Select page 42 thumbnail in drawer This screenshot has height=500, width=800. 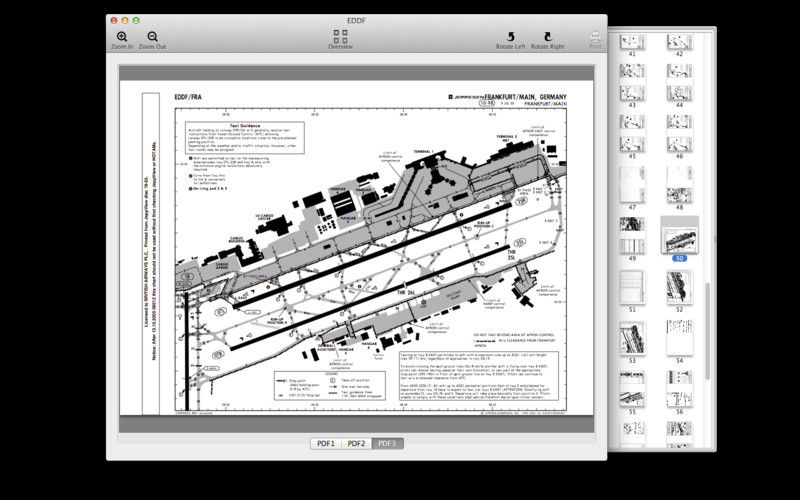679,42
